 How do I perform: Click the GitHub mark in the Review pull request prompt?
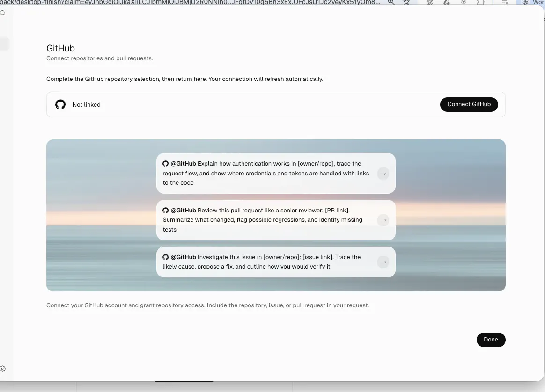pos(165,211)
